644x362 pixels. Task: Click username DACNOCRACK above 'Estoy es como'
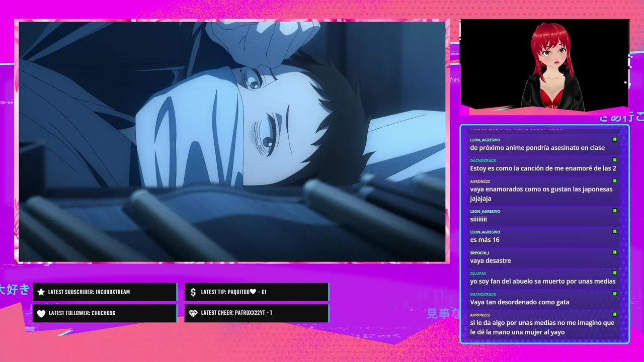pos(483,160)
